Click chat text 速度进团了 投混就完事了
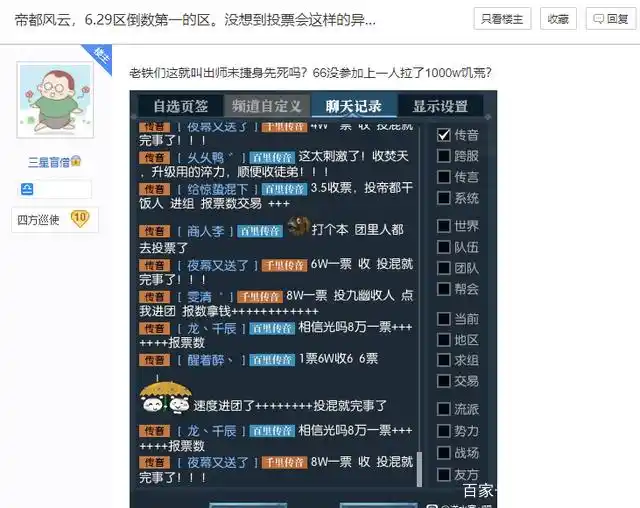Image resolution: width=640 pixels, height=508 pixels. coord(290,406)
